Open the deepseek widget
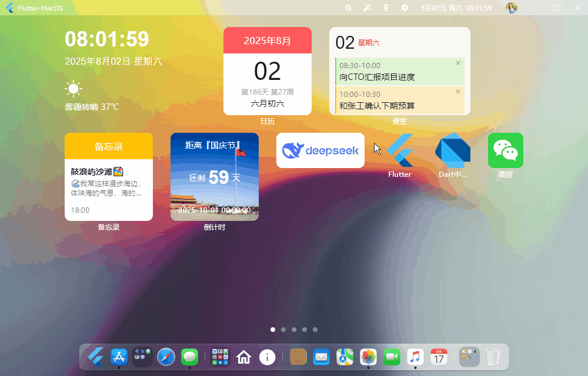The image size is (588, 376). pos(320,150)
